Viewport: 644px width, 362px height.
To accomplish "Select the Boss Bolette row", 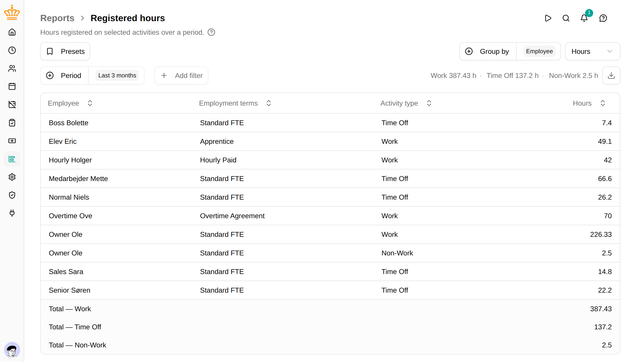I will click(x=330, y=123).
